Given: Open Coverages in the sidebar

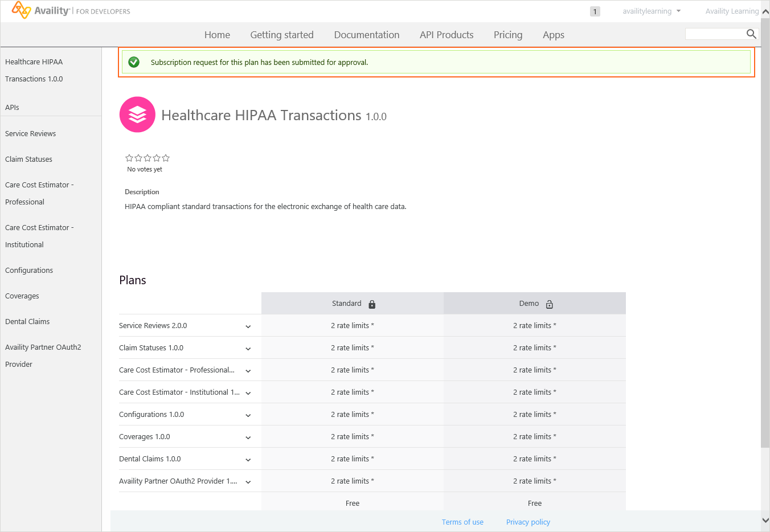Looking at the screenshot, I should pyautogui.click(x=22, y=296).
